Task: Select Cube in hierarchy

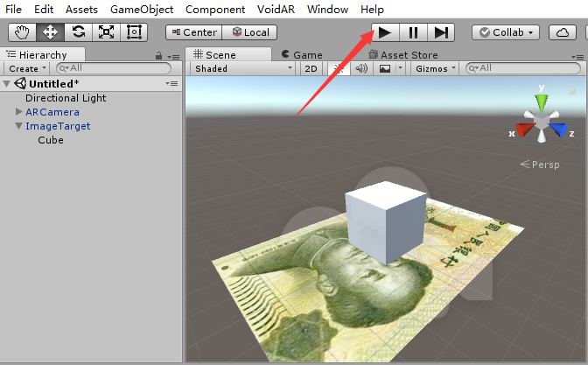Action: tap(51, 140)
